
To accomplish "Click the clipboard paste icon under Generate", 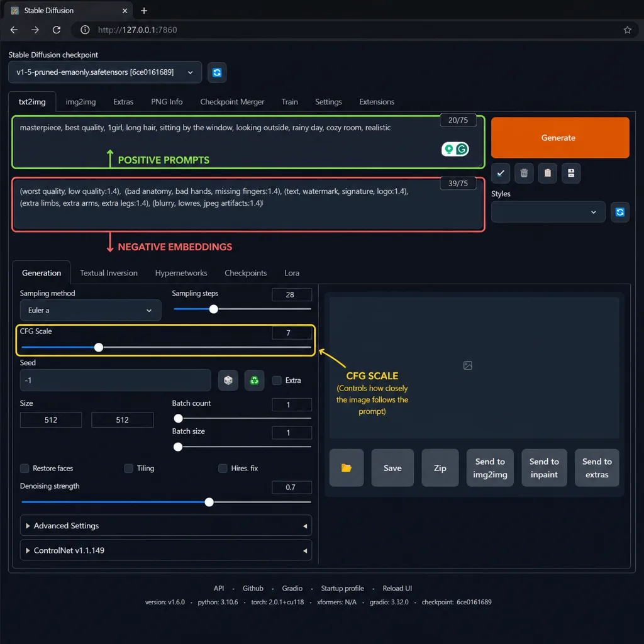I will coord(548,173).
